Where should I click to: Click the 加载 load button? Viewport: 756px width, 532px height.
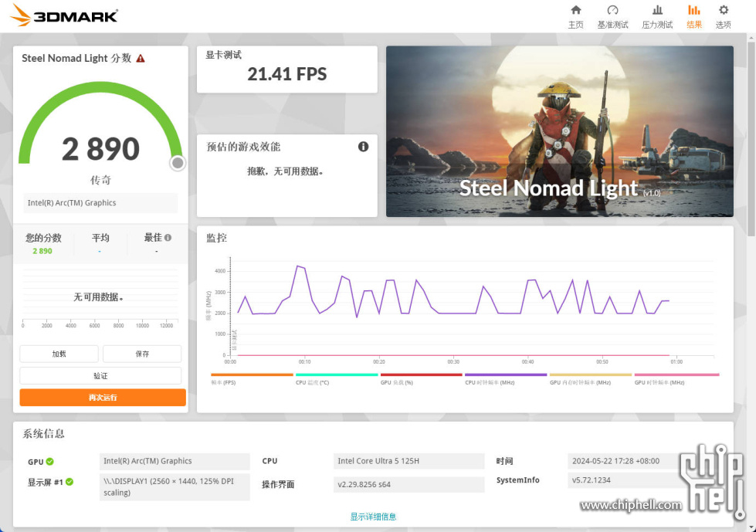59,354
